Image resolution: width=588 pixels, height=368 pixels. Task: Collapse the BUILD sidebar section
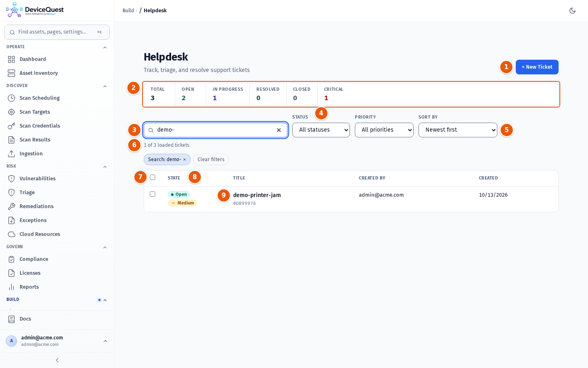(x=105, y=300)
